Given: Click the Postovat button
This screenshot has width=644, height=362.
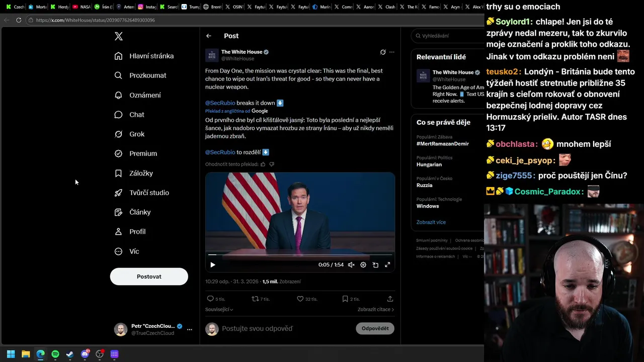Looking at the screenshot, I should coord(149,277).
